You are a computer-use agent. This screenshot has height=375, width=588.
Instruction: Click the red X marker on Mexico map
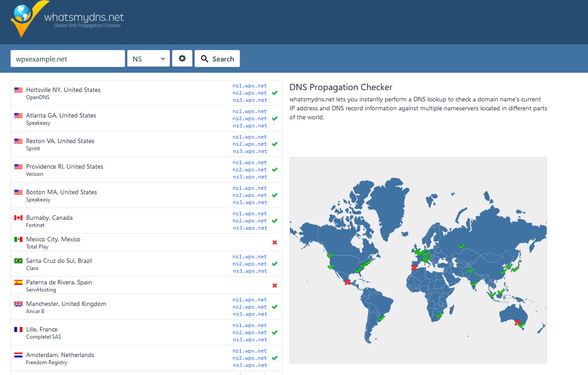347,282
